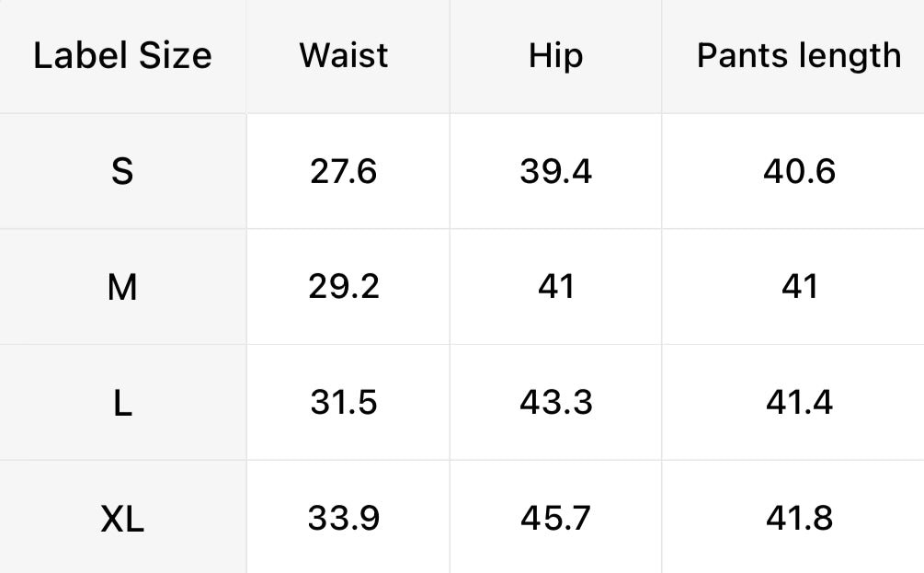Select waist value 33.9 for XL

344,520
